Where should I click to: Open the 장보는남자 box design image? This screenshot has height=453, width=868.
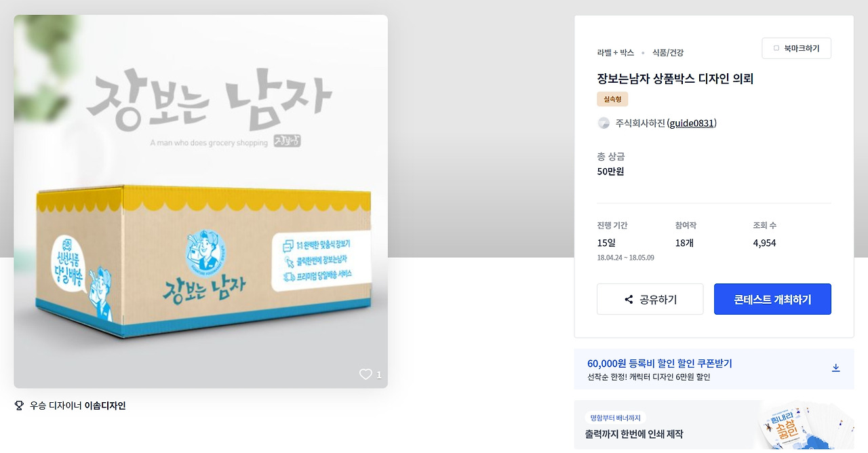(201, 201)
